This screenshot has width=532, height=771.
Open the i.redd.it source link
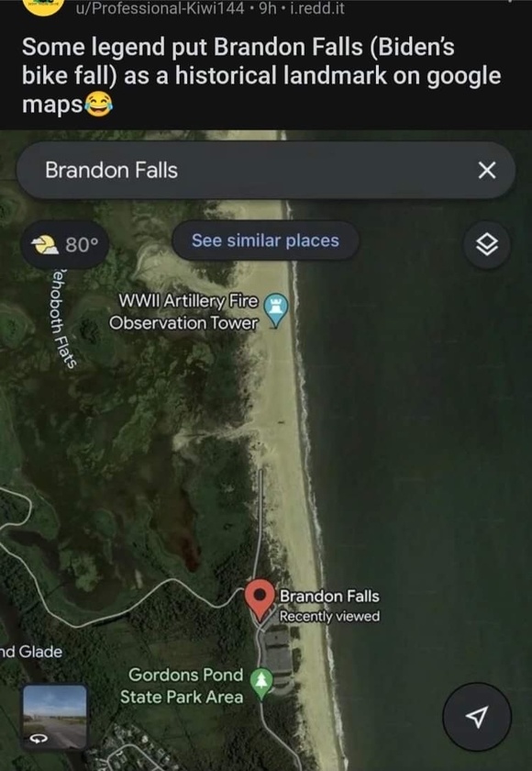318,8
